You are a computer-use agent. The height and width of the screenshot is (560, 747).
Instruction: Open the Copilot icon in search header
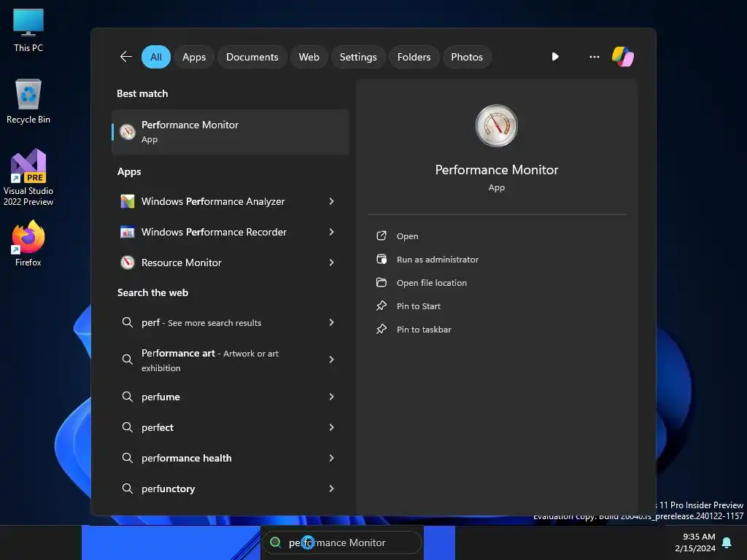(623, 57)
